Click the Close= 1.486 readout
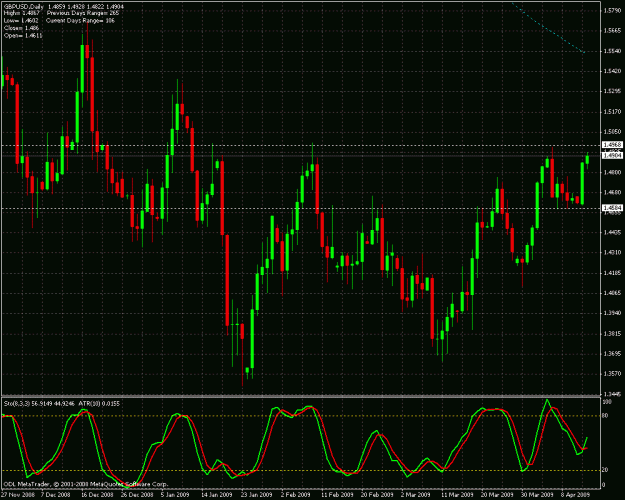Image resolution: width=625 pixels, height=500 pixels. (22, 28)
